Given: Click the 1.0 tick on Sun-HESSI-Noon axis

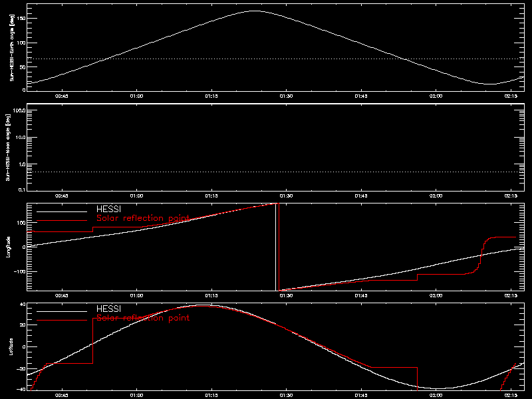Looking at the screenshot, I should pos(22,164).
